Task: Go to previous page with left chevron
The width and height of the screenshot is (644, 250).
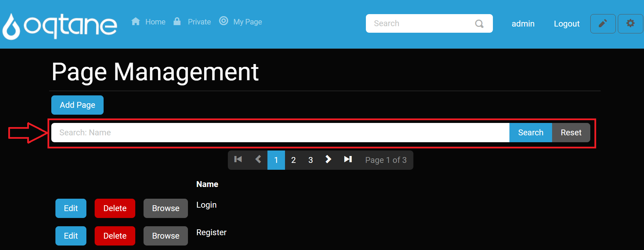Action: coord(258,159)
